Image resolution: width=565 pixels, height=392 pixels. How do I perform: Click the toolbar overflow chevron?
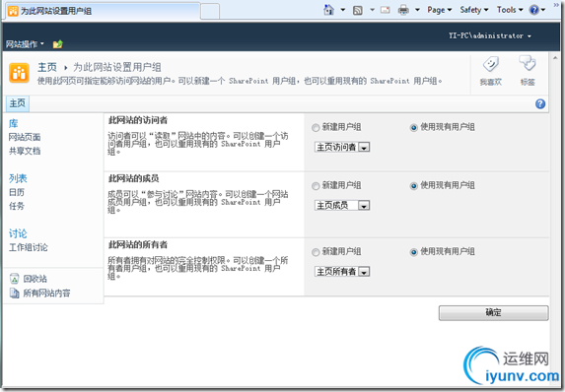point(556,5)
